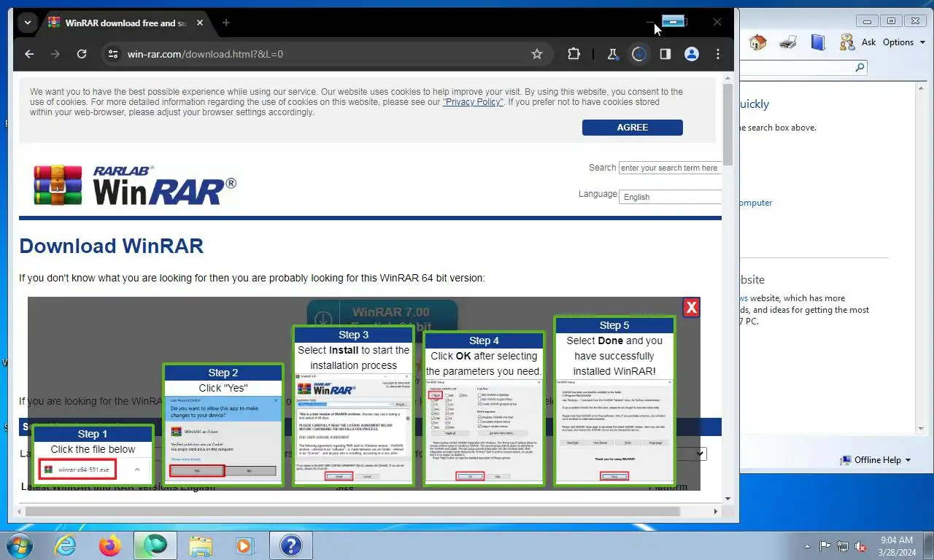Image resolution: width=934 pixels, height=560 pixels.
Task: Toggle the Chrome side panel
Action: (x=665, y=54)
